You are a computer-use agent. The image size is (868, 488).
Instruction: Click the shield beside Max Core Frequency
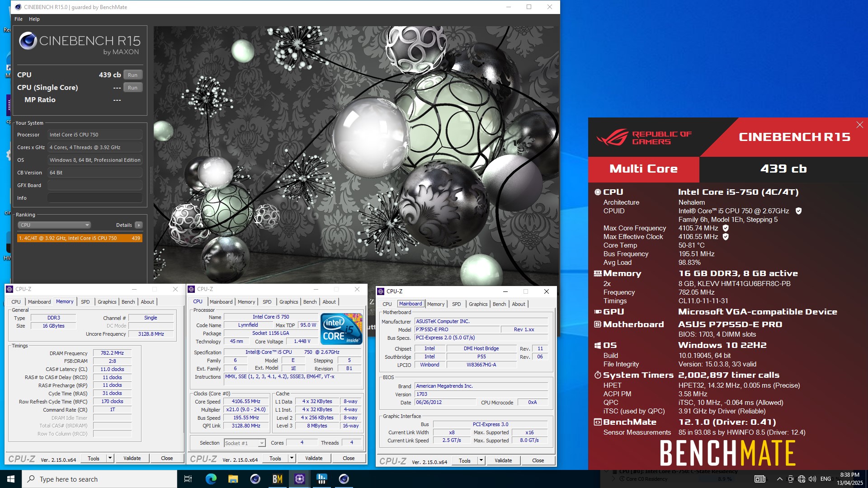pyautogui.click(x=726, y=228)
